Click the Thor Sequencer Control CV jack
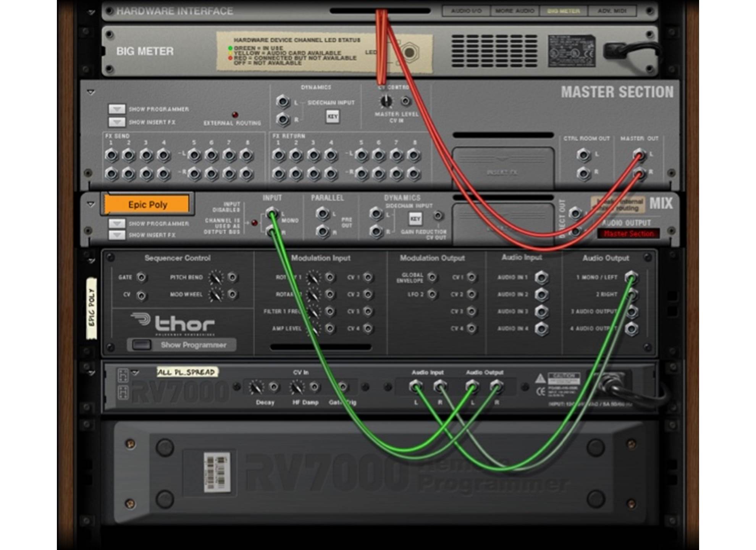The height and width of the screenshot is (550, 756). 141,295
